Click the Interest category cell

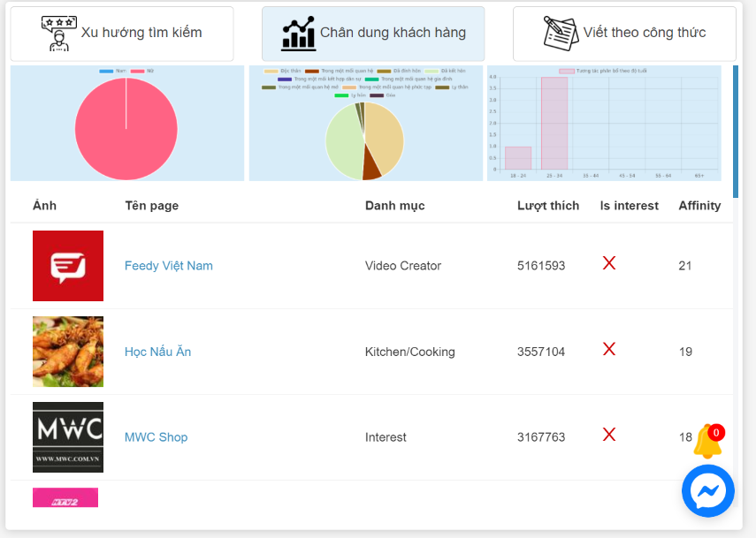[386, 437]
